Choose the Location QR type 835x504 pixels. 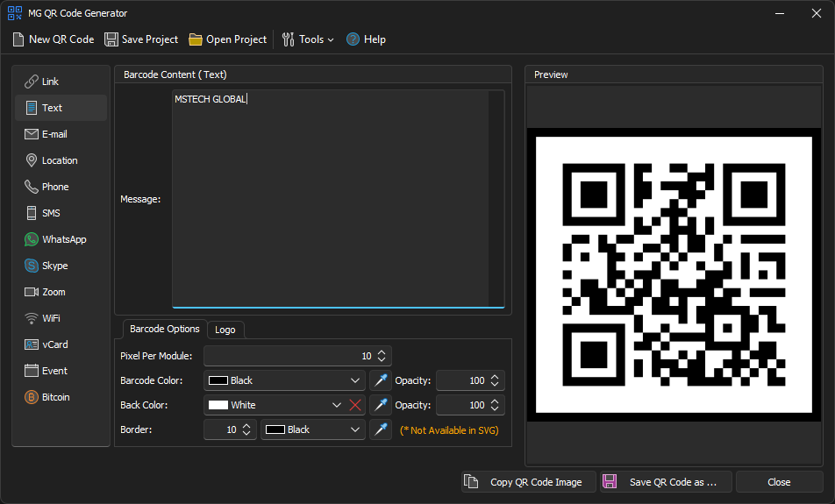61,160
